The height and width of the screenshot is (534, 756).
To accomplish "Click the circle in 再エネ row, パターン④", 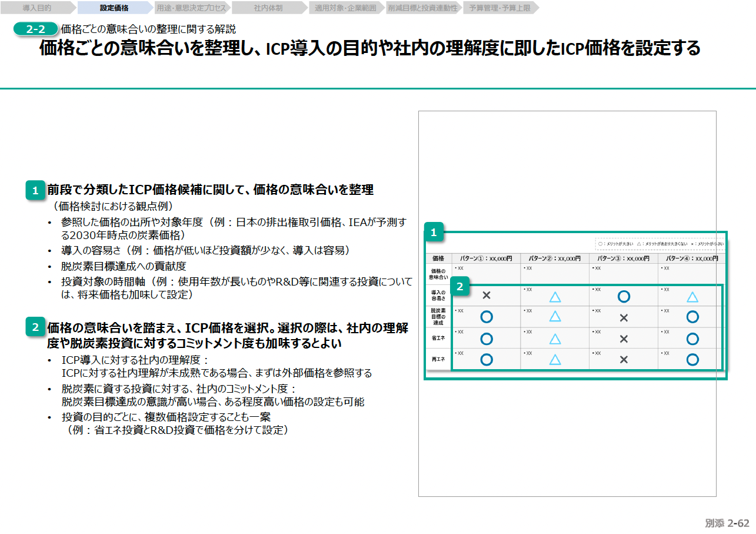I will [x=692, y=360].
